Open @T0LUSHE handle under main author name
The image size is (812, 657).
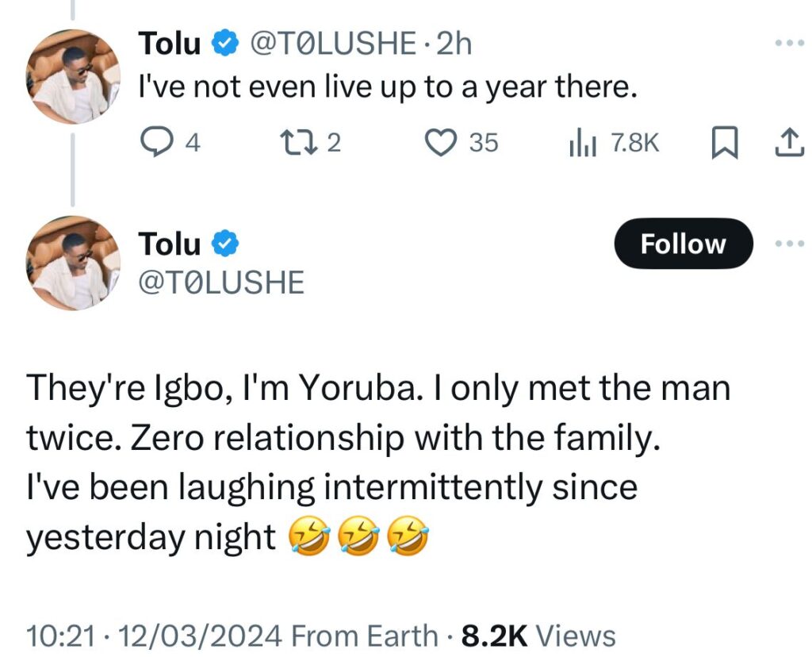coord(222,283)
